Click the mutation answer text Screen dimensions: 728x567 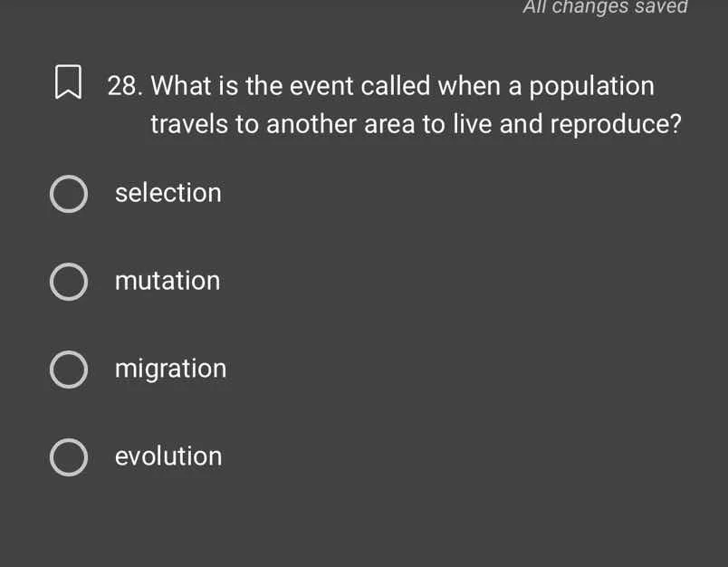pos(167,281)
